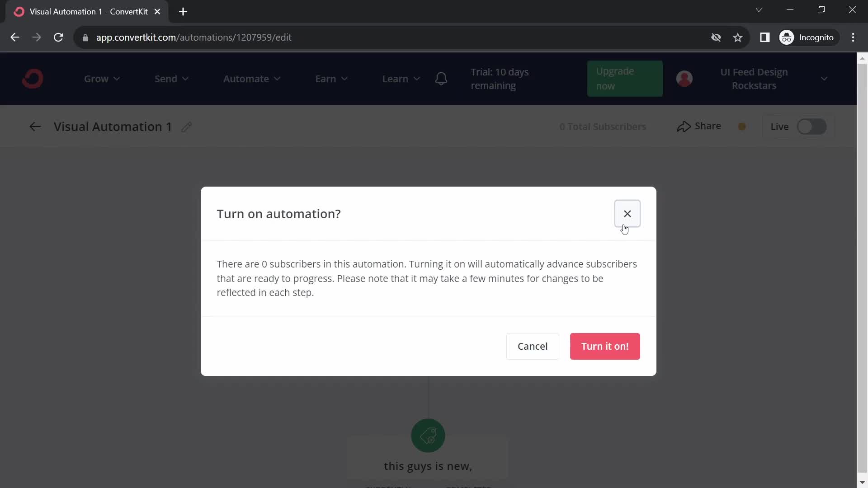Click the user profile avatar icon
The width and height of the screenshot is (868, 488).
coord(684,78)
